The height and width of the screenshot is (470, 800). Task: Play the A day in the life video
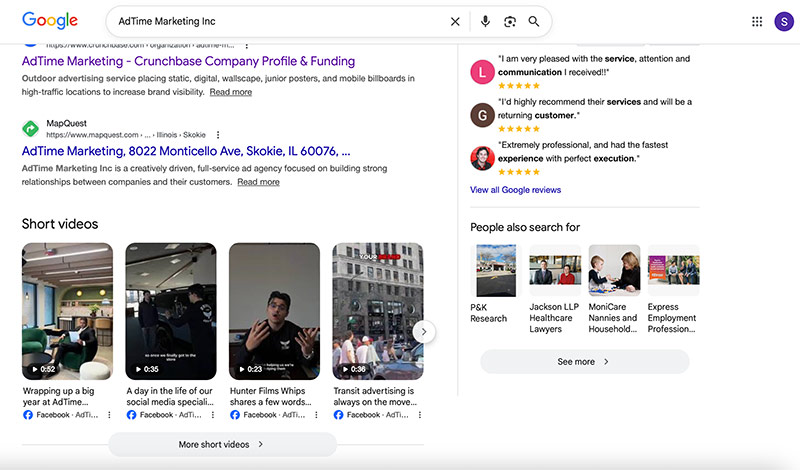click(x=171, y=311)
